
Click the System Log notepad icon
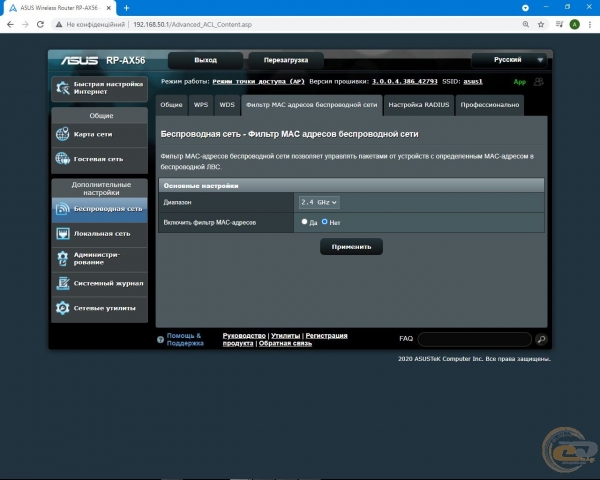(x=62, y=283)
